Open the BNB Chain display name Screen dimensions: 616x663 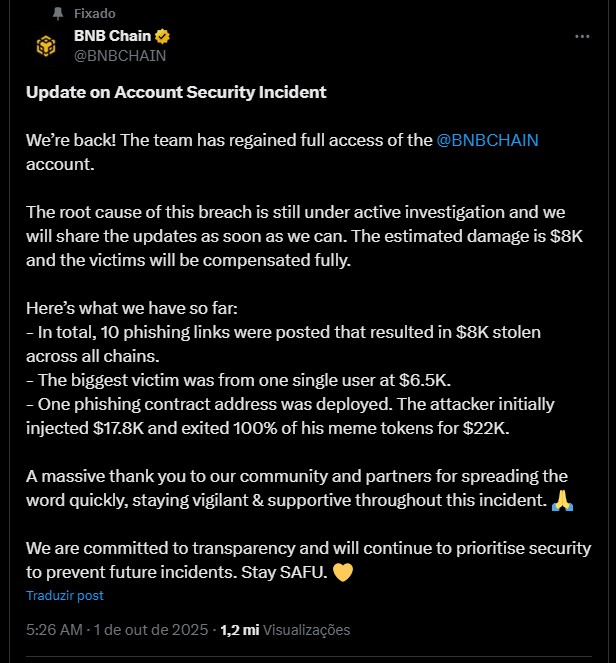112,37
